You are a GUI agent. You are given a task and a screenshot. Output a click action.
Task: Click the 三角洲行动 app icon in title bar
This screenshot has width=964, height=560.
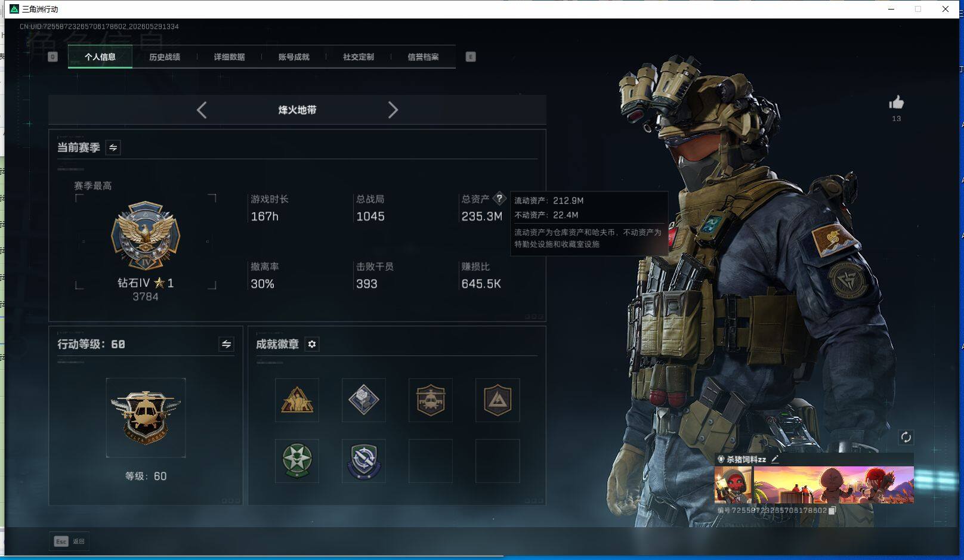(x=14, y=9)
